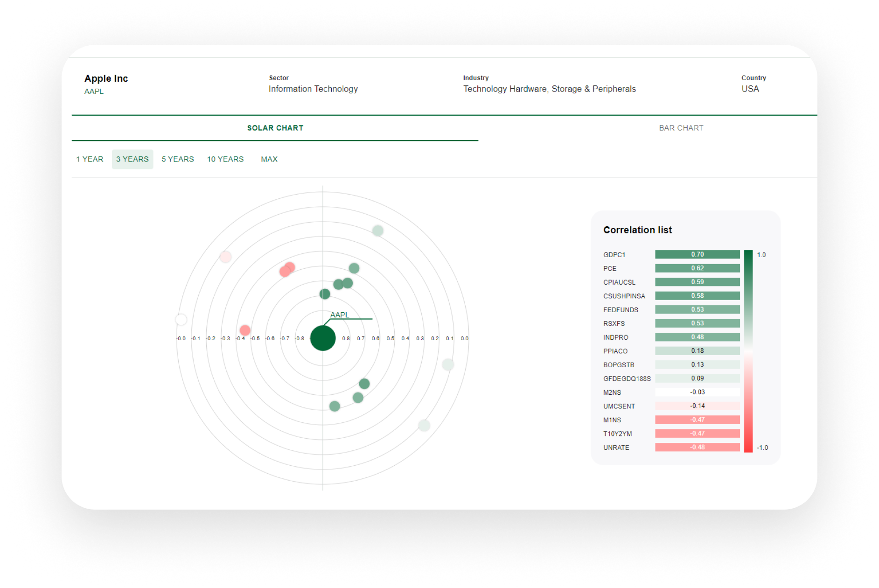The width and height of the screenshot is (879, 588).
Task: Set the range to 5 Years
Action: tap(178, 159)
